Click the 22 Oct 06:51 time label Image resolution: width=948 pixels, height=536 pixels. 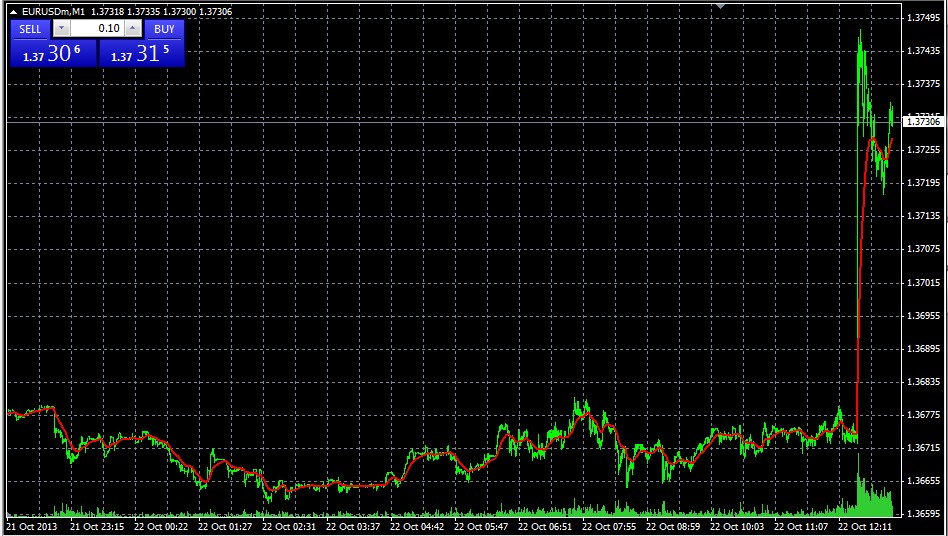click(546, 526)
